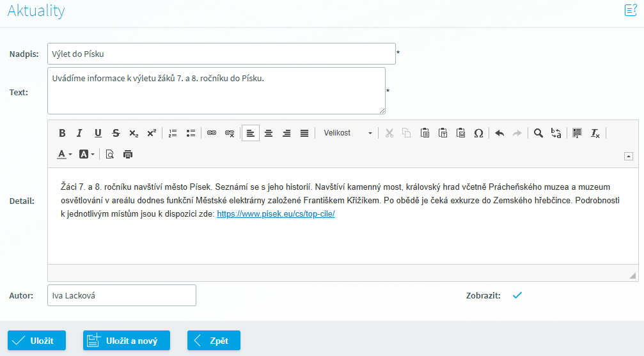
Task: Insert special character with the Omega icon
Action: pyautogui.click(x=478, y=133)
